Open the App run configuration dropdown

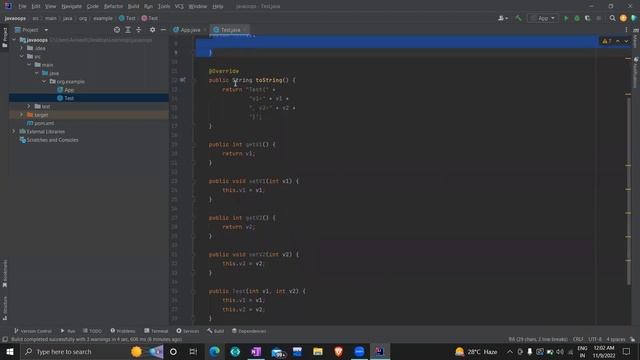tap(543, 18)
